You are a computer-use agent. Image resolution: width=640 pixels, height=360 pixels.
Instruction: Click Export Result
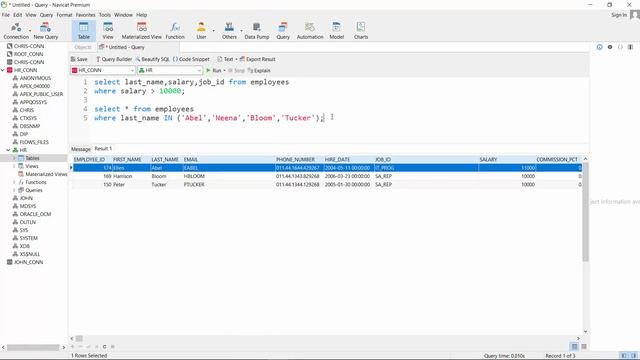click(258, 59)
